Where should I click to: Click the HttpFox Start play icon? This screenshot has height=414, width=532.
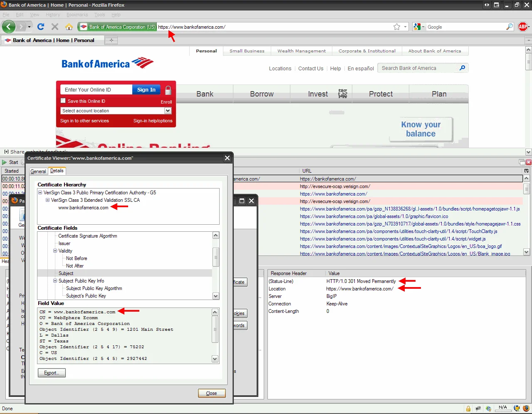[5, 162]
